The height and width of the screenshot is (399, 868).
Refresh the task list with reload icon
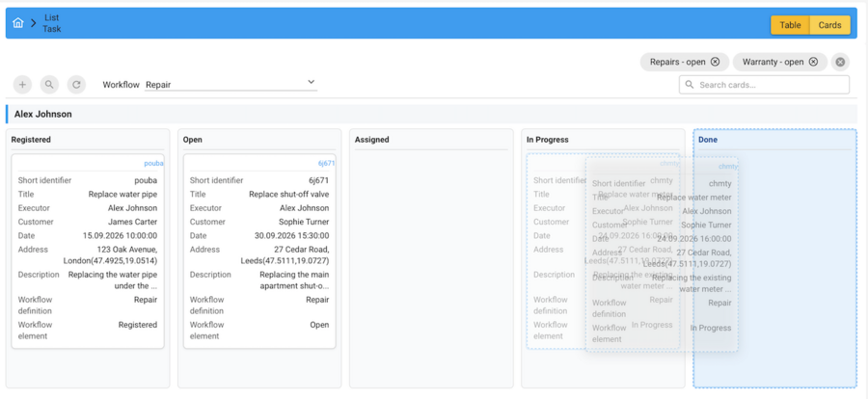(x=76, y=85)
